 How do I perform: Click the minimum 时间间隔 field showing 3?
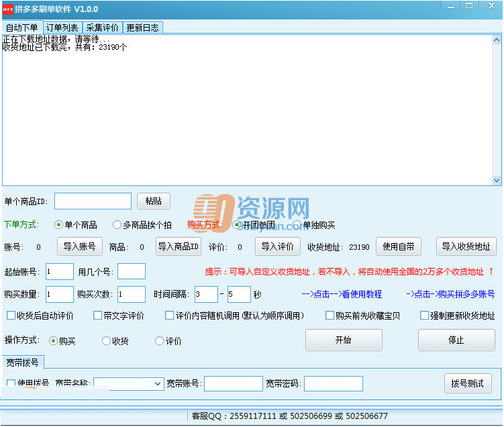tap(206, 294)
